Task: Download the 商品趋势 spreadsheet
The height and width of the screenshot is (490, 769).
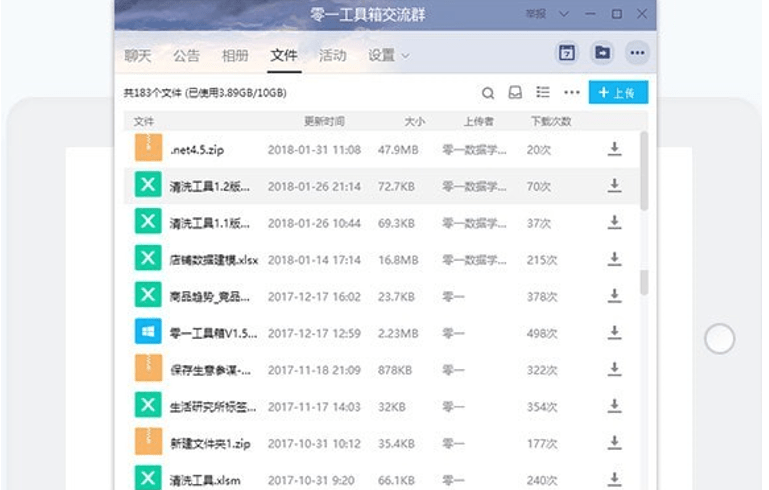Action: click(615, 296)
